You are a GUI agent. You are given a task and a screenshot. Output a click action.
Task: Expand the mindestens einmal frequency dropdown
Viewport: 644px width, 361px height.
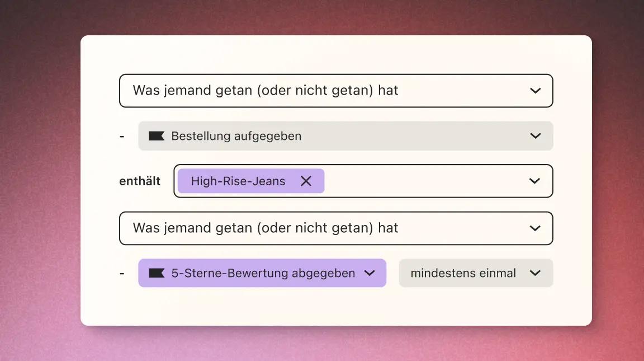tap(476, 273)
